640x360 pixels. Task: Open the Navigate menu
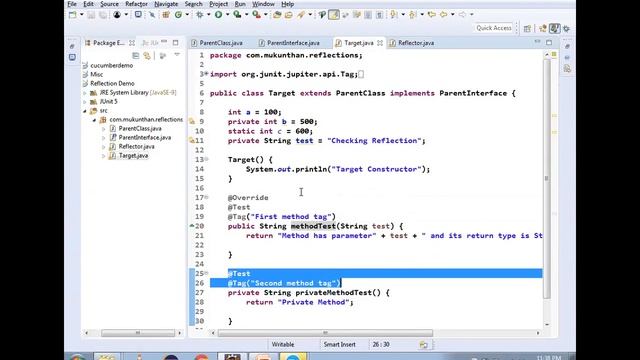tap(166, 4)
